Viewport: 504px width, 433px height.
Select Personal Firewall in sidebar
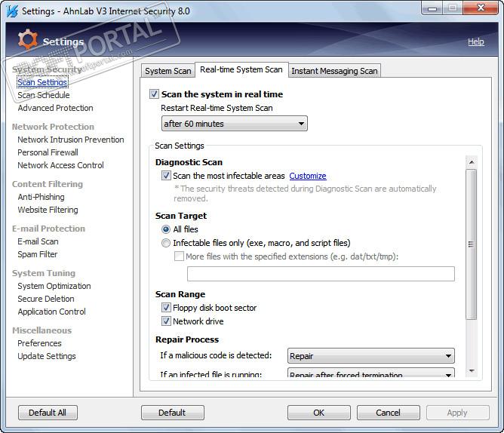point(48,152)
